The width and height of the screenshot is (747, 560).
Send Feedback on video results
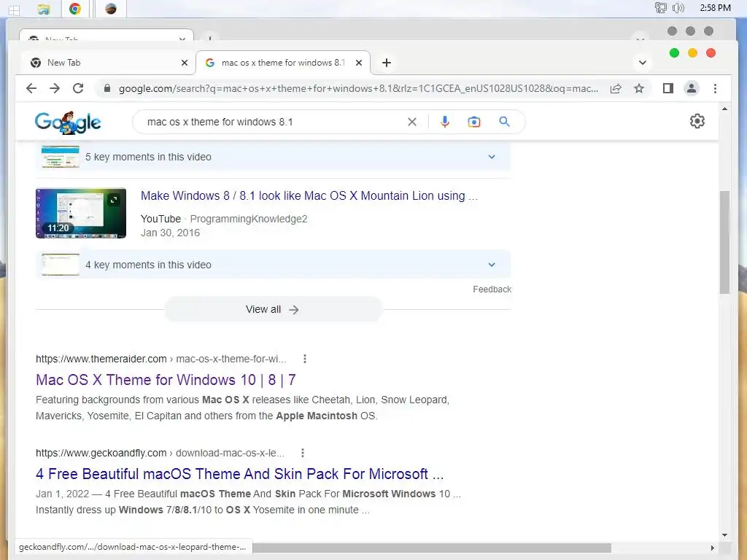(492, 289)
